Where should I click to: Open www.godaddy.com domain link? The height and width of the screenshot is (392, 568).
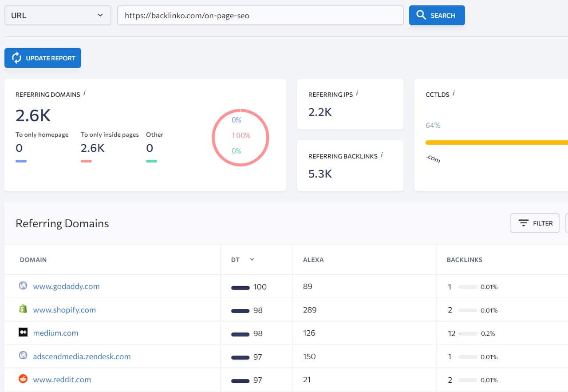pyautogui.click(x=66, y=286)
